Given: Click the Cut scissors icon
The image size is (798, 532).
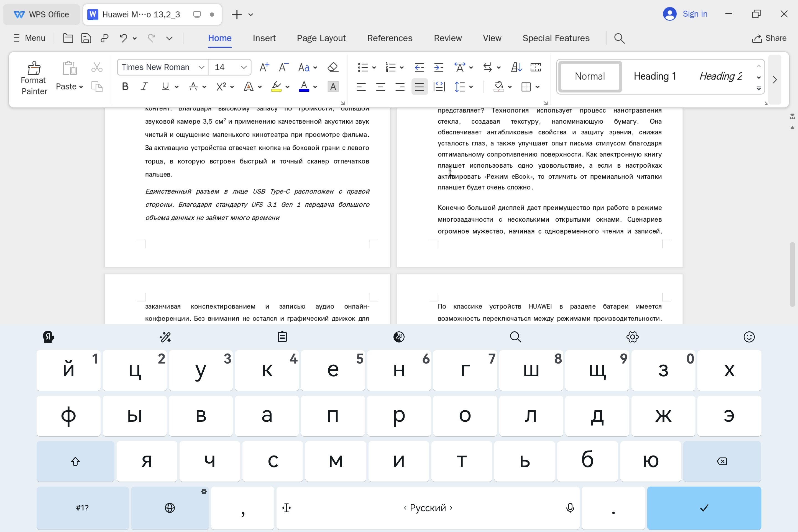Looking at the screenshot, I should (97, 67).
